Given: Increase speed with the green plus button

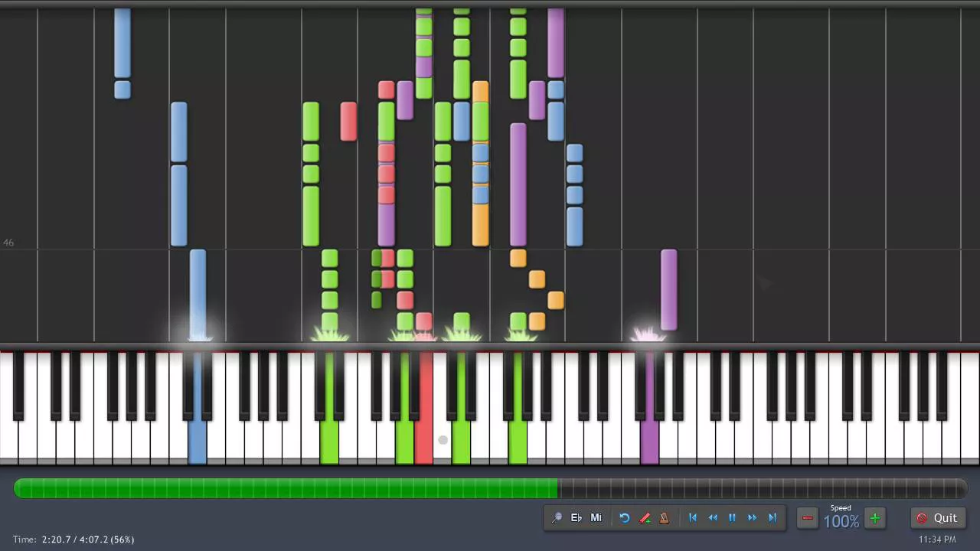Looking at the screenshot, I should coord(874,518).
